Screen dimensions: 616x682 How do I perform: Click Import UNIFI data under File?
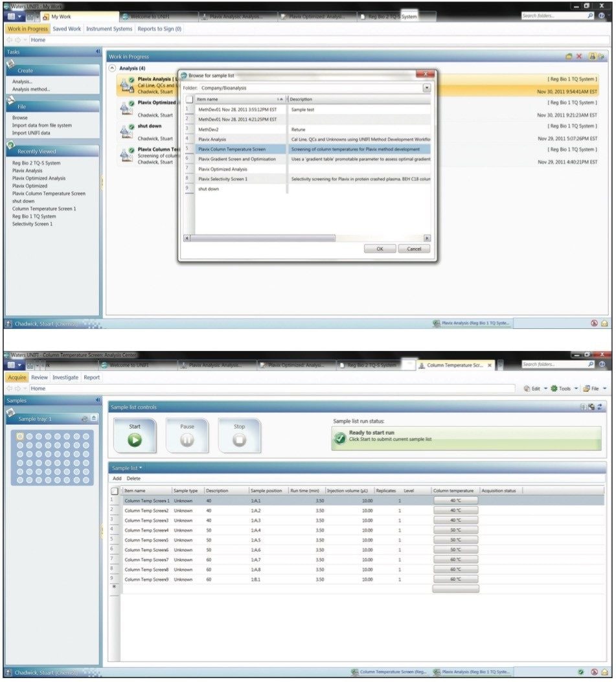[31, 133]
